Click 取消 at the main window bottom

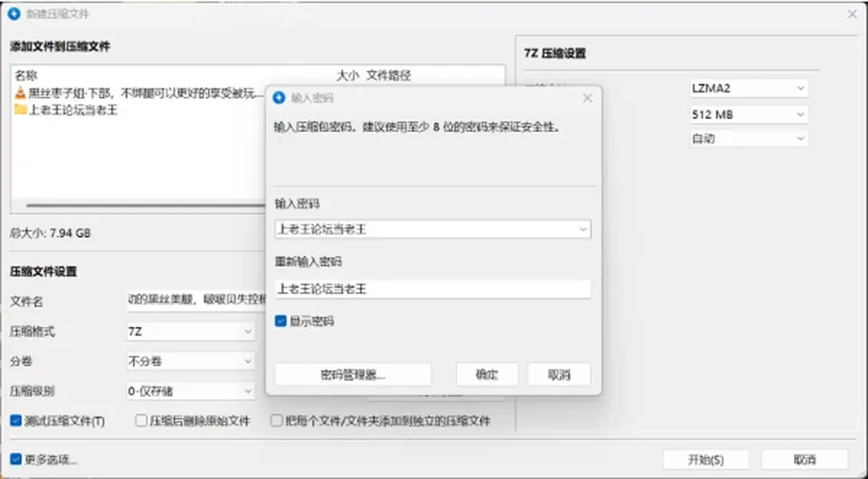click(x=805, y=460)
